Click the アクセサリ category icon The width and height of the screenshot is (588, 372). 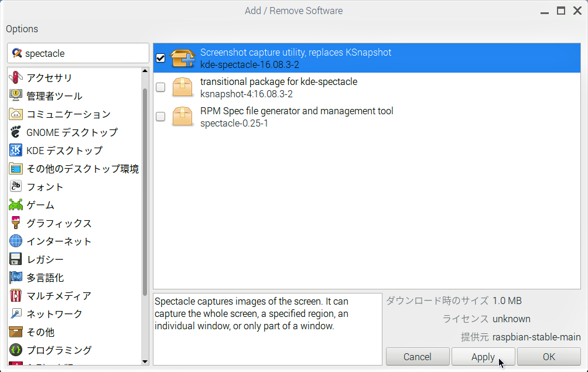16,77
